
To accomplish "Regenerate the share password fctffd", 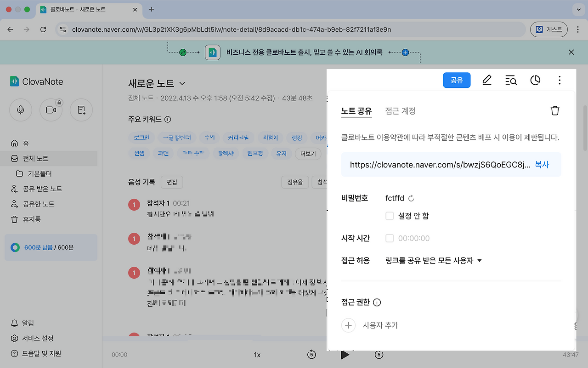I will click(411, 198).
